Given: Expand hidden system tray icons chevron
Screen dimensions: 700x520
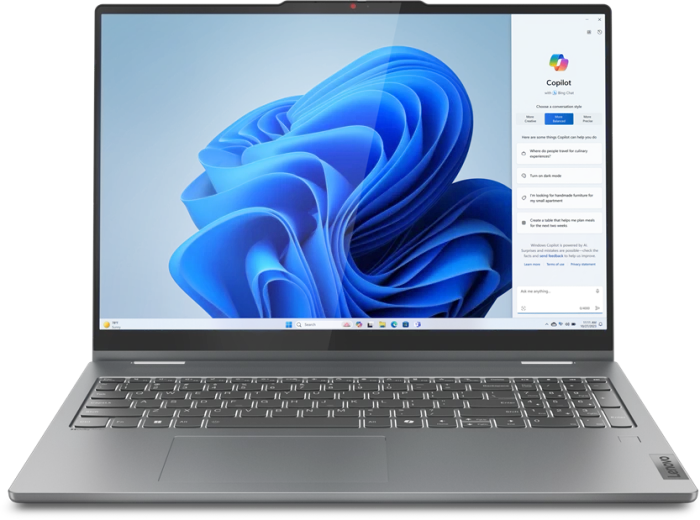Looking at the screenshot, I should pyautogui.click(x=546, y=324).
